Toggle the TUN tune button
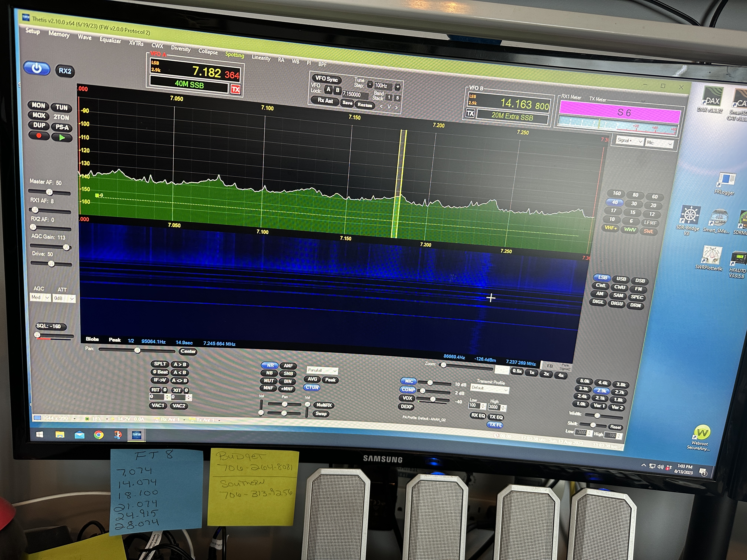This screenshot has height=560, width=747. click(x=62, y=107)
